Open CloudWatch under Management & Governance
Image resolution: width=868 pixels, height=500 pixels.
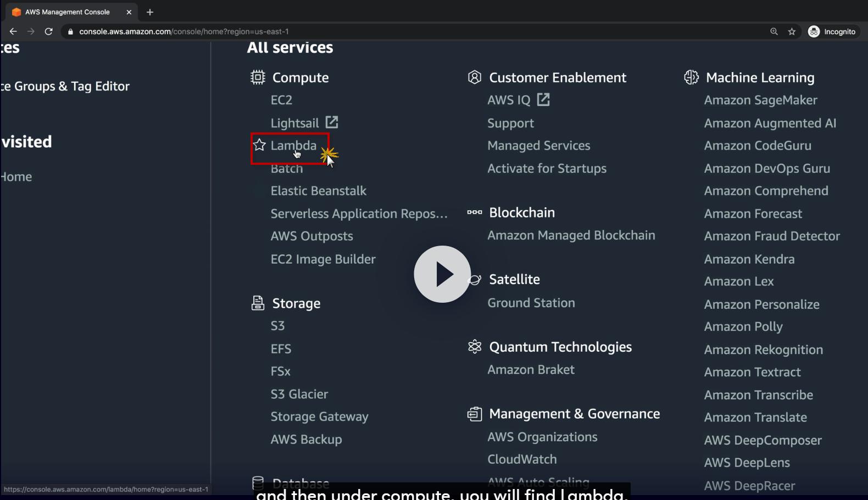[522, 459]
